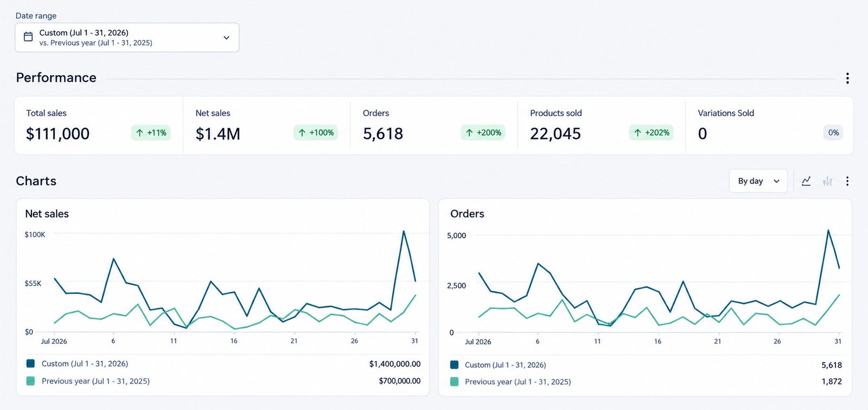Click the Net sales chart peak near Jul 30
Image resolution: width=868 pixels, height=410 pixels.
click(403, 232)
